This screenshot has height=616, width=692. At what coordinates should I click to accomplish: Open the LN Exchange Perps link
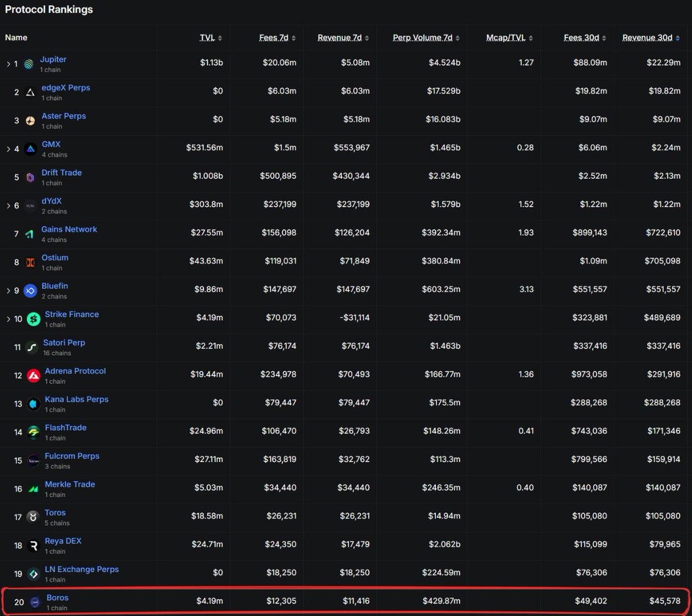pyautogui.click(x=82, y=569)
